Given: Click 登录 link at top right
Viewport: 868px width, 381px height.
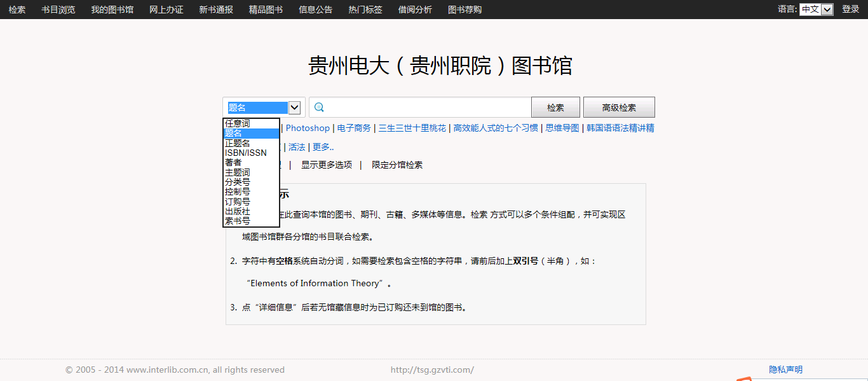Looking at the screenshot, I should [850, 10].
